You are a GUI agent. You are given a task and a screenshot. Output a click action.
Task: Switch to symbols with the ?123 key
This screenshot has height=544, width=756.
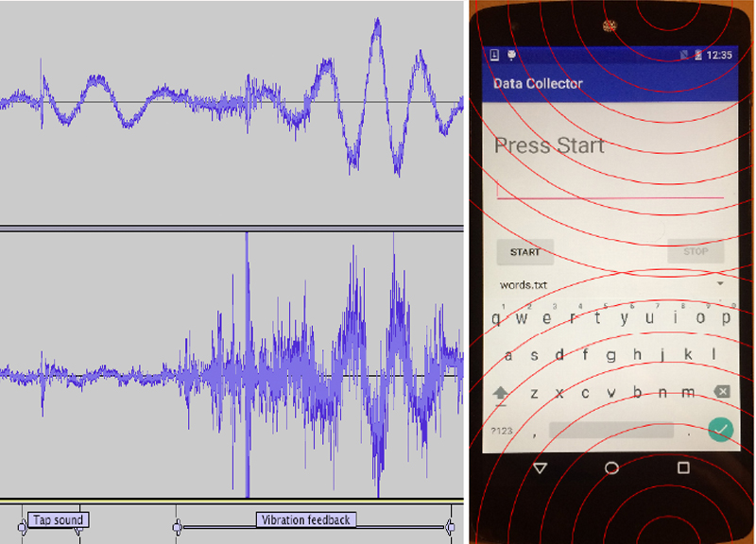(502, 431)
